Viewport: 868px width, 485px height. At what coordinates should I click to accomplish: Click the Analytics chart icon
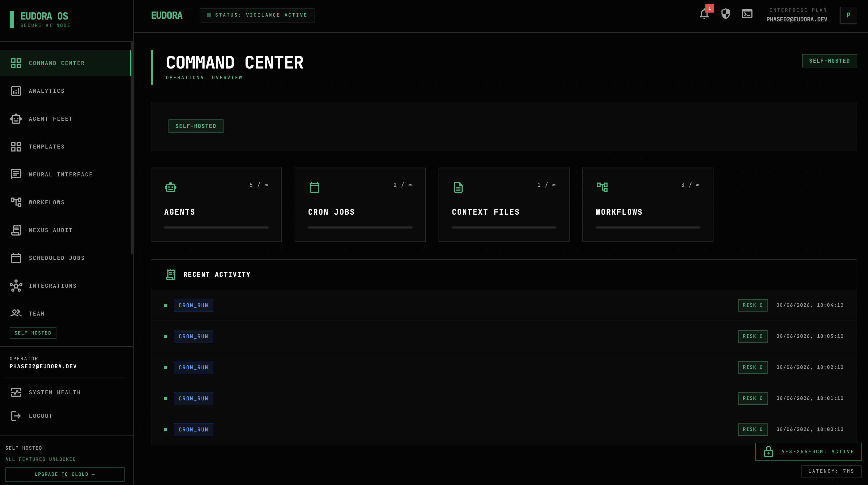tap(16, 91)
